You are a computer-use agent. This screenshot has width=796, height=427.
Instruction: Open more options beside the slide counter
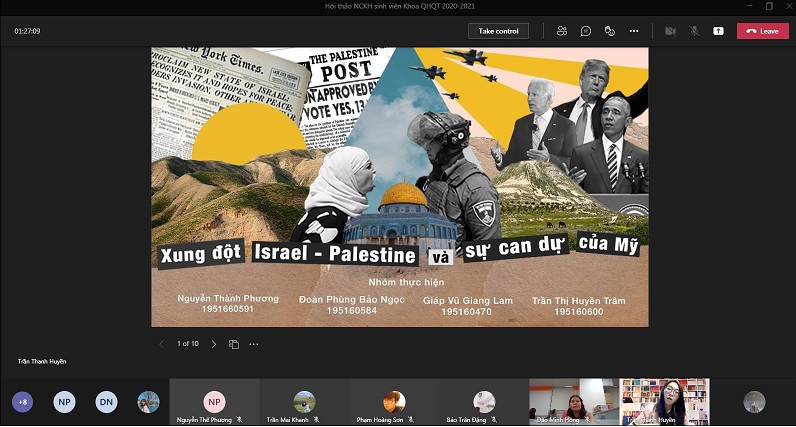(x=254, y=344)
